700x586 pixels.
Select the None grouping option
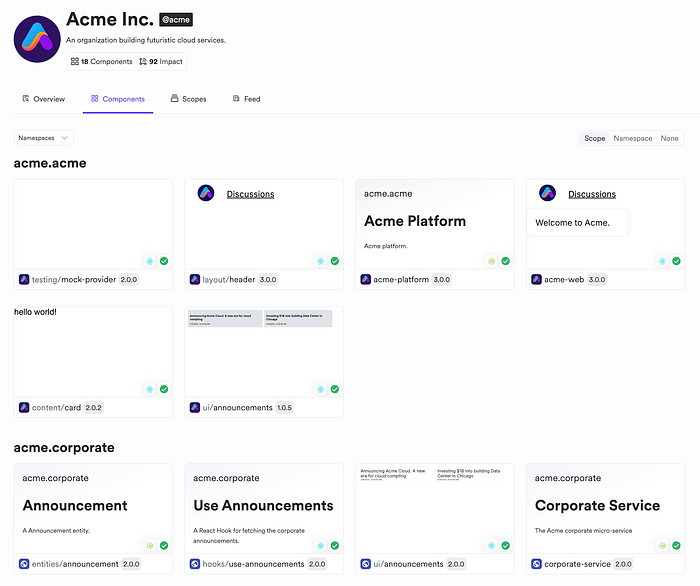coord(669,139)
